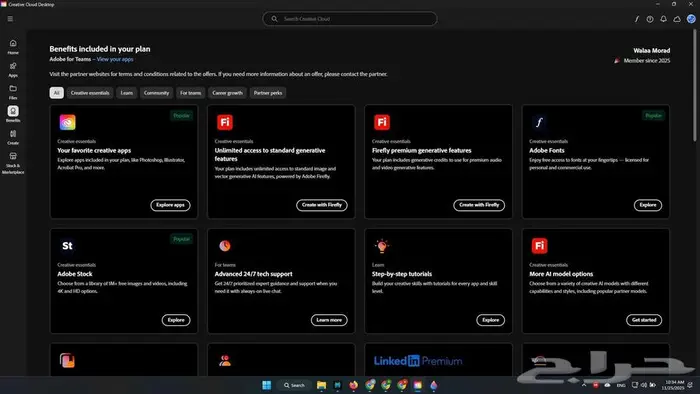Click the Creative Cloud icon on Your favorite creative apps card
700x394 pixels.
point(67,122)
